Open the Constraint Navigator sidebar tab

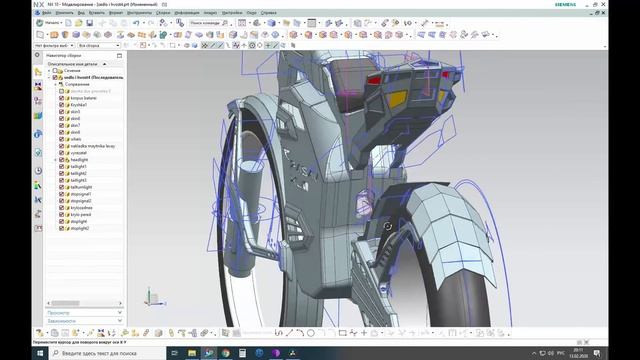(x=38, y=86)
